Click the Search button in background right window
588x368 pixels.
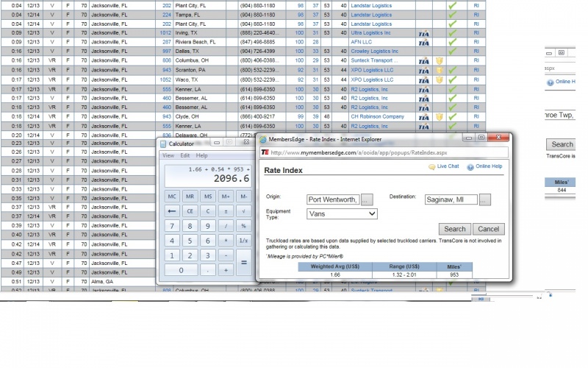coord(561,144)
